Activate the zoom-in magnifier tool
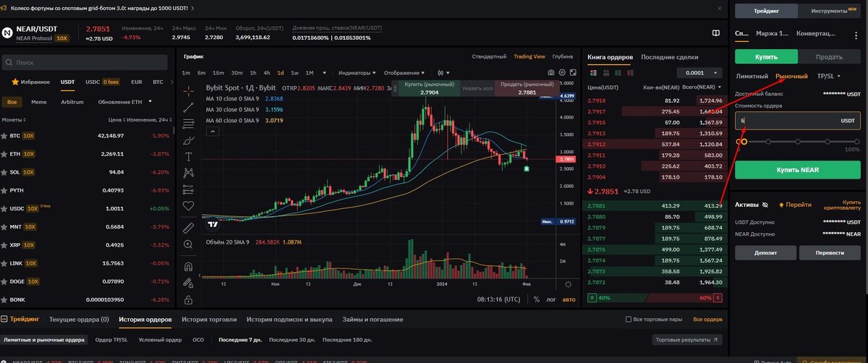 (189, 244)
